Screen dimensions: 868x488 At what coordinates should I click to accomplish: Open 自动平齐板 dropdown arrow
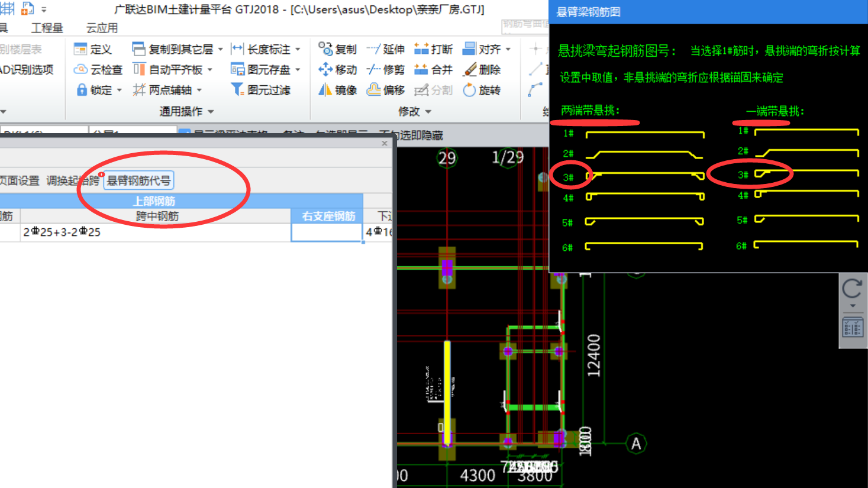(x=210, y=70)
